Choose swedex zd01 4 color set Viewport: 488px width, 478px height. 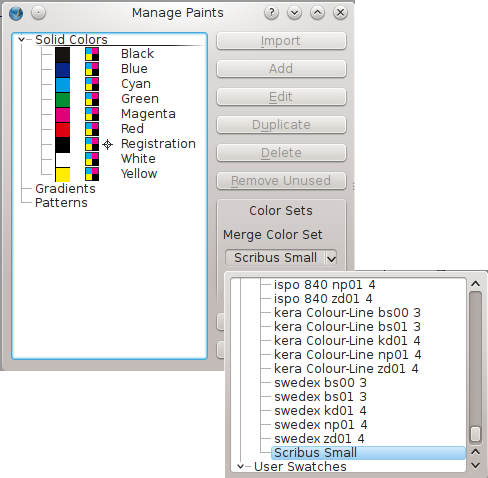(319, 439)
